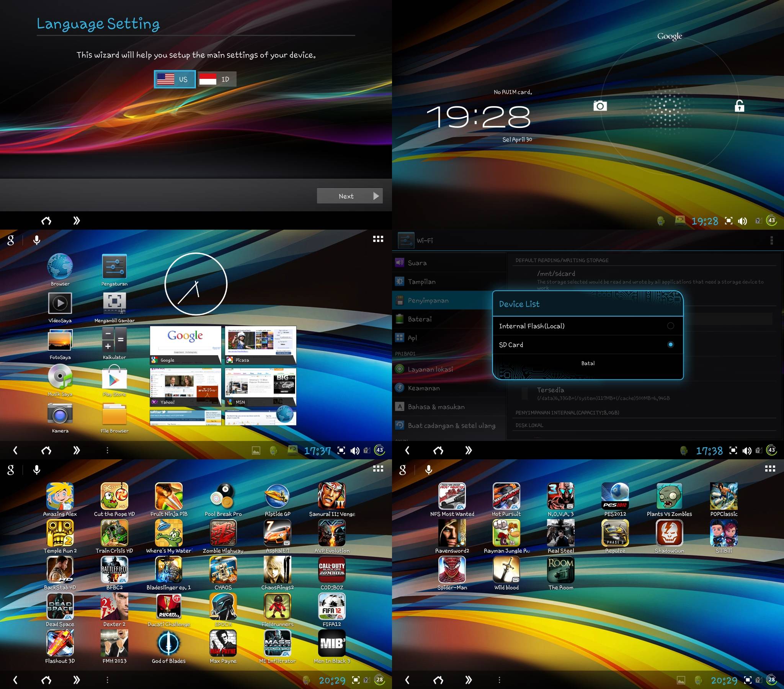784x689 pixels.
Task: Open Fruit Ninja PiB game
Action: [169, 500]
